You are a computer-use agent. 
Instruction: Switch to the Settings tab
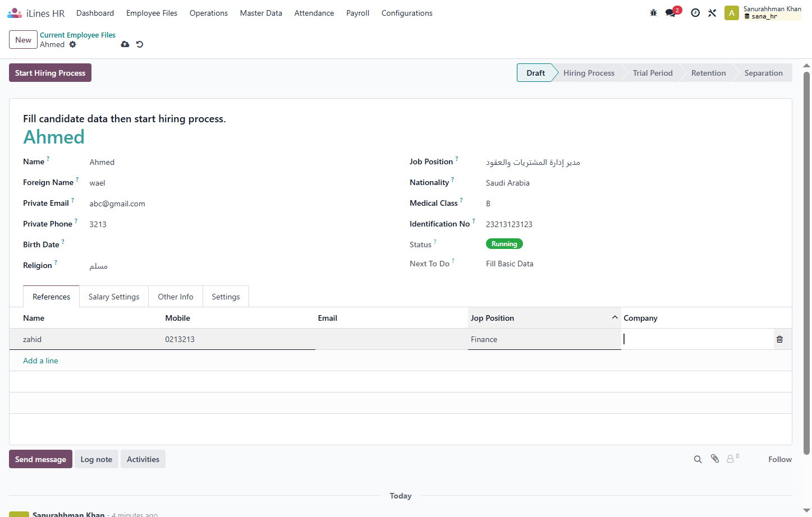226,297
